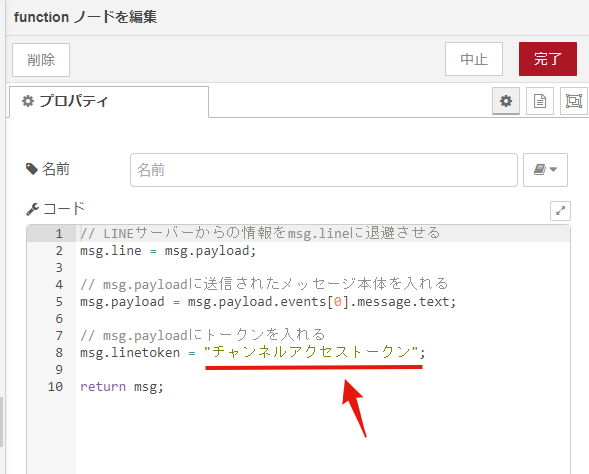This screenshot has width=589, height=474.
Task: Click 'return msg;' on line 10
Action: [x=122, y=386]
